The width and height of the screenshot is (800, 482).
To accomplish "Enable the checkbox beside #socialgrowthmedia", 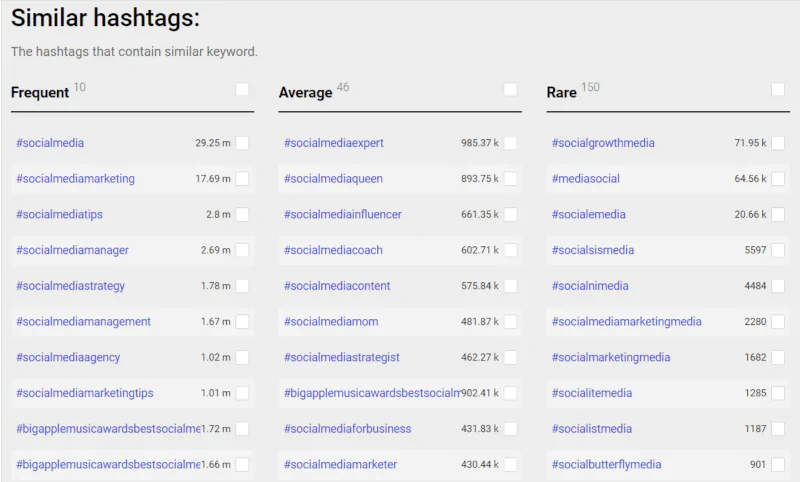I will click(778, 143).
